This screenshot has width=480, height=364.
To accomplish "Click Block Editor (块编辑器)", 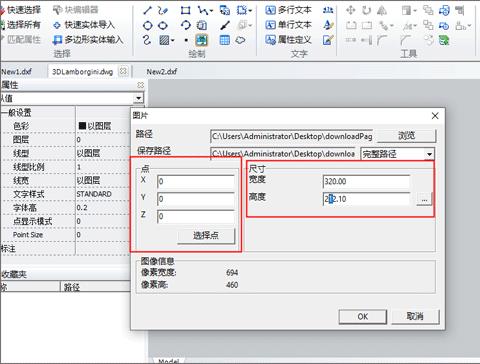I will coord(76,10).
